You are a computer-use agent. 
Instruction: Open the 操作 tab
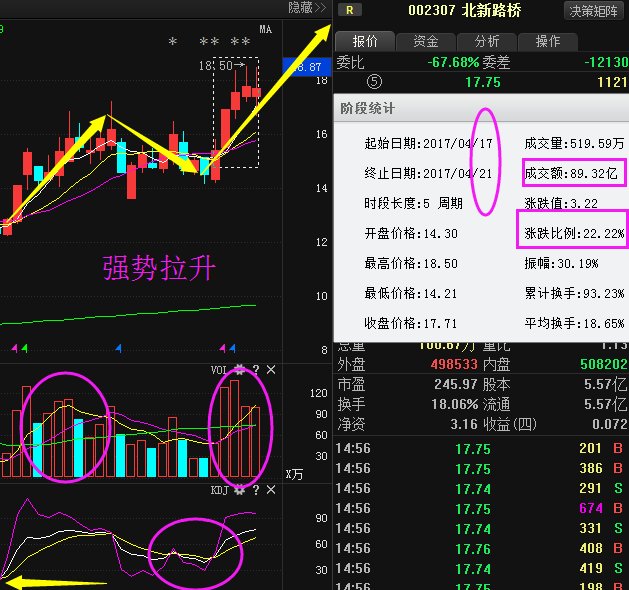pyautogui.click(x=547, y=41)
